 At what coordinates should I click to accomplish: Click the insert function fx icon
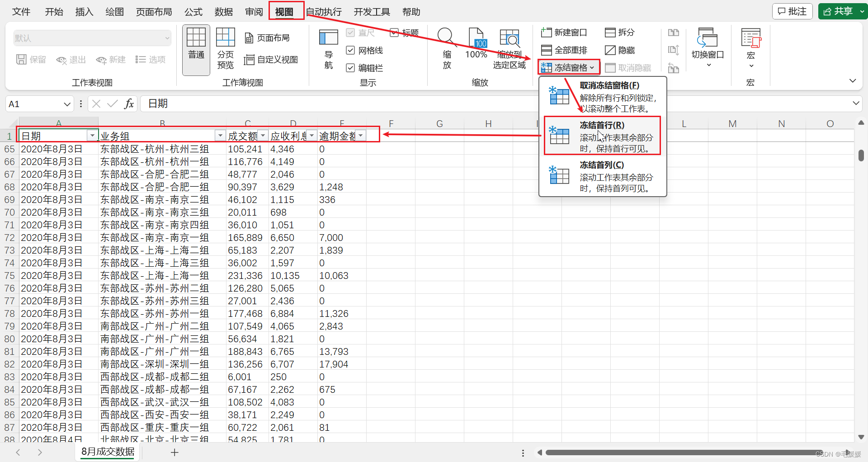coord(129,104)
